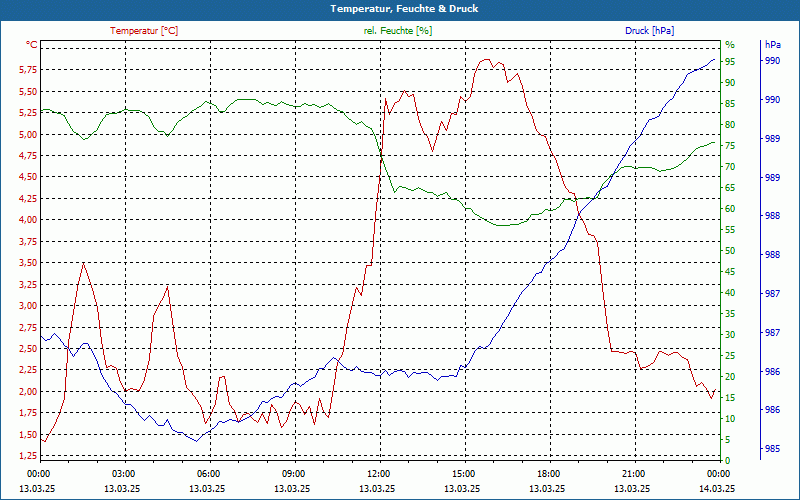Image resolution: width=800 pixels, height=500 pixels.
Task: Click temperature axis value '5,25'
Action: 28,113
